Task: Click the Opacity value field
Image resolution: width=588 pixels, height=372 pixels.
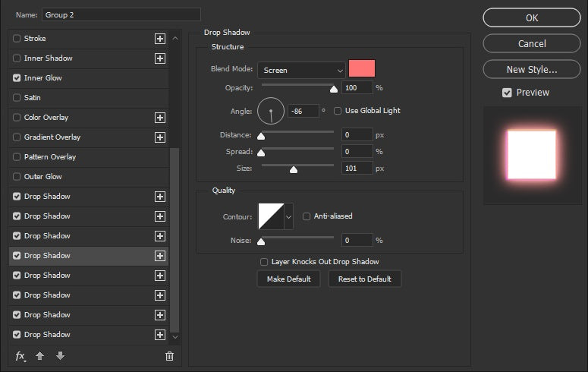Action: (357, 87)
